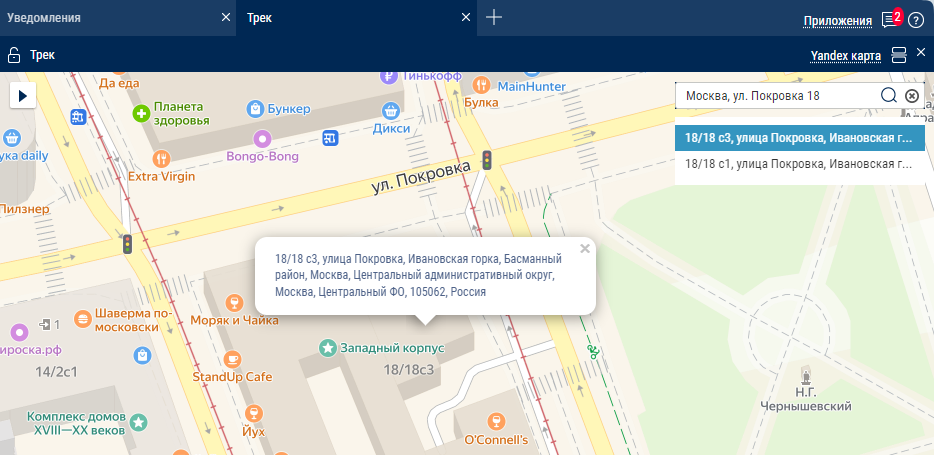Click traffic light on ул. Покровка east
This screenshot has height=455, width=934.
(x=487, y=161)
